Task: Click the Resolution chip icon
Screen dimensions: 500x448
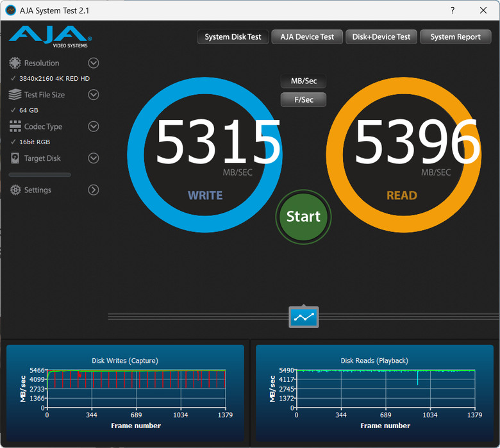Action: tap(15, 63)
